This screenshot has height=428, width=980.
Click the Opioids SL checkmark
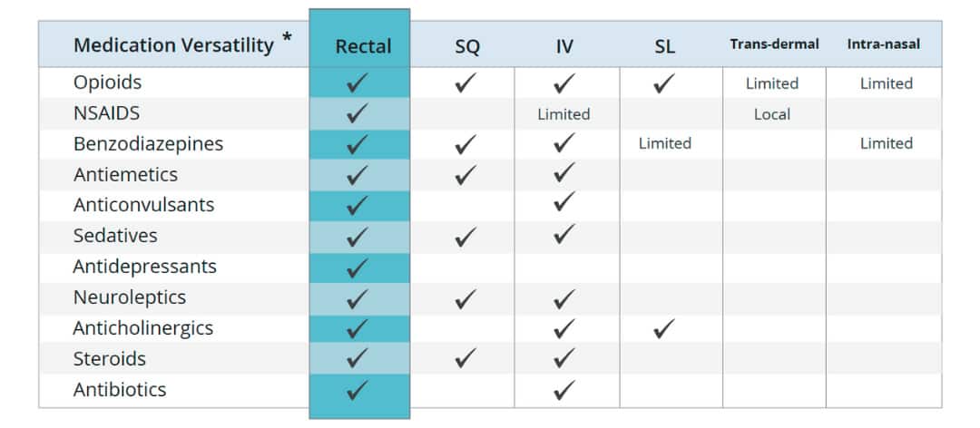(664, 83)
